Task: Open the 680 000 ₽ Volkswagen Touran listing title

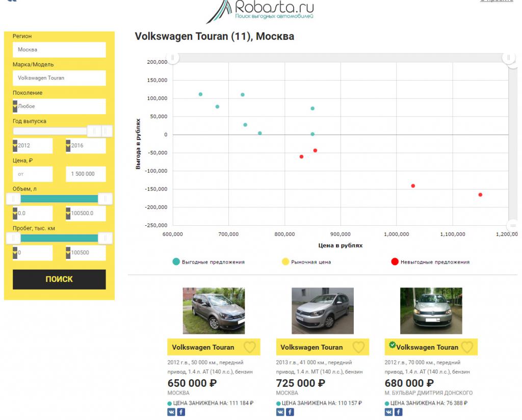Action: click(427, 347)
